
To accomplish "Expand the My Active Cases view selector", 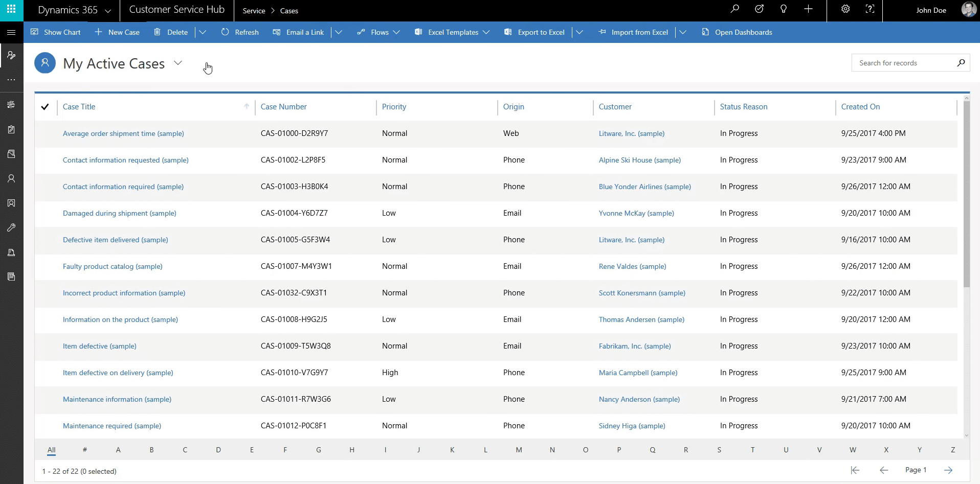I will pyautogui.click(x=178, y=63).
